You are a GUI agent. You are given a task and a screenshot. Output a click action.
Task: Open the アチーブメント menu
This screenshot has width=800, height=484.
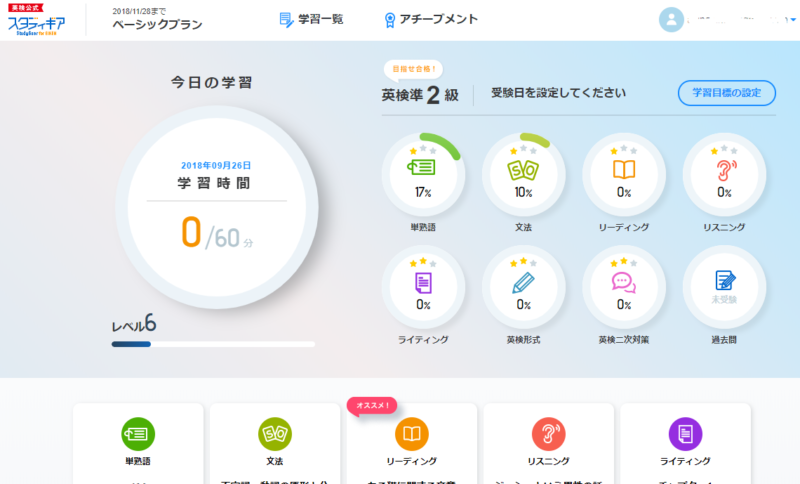(431, 19)
